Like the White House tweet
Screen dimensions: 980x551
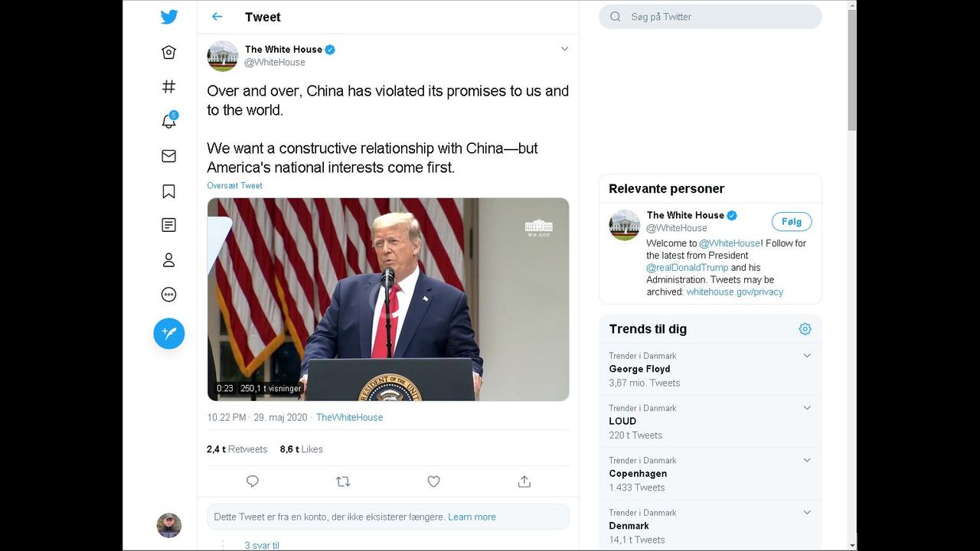click(x=433, y=481)
